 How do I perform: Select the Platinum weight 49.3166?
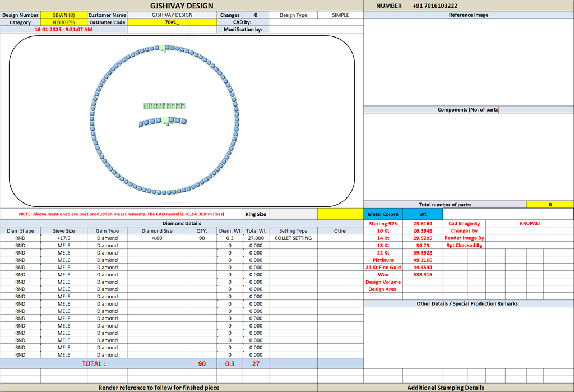423,260
